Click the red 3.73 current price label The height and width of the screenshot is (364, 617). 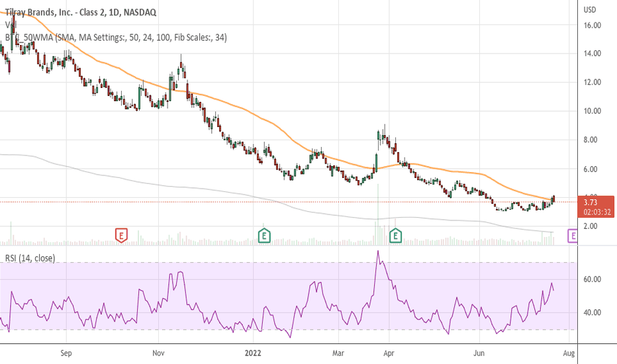click(x=595, y=206)
